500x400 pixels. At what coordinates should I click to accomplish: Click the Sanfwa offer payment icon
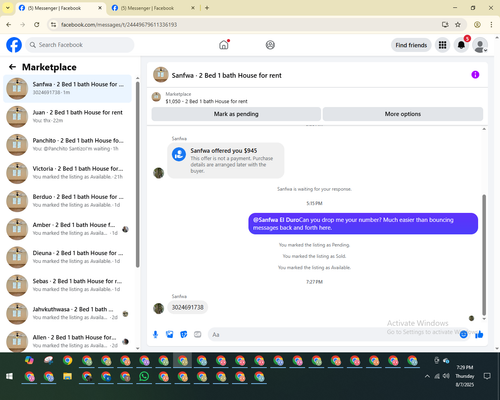pos(179,154)
